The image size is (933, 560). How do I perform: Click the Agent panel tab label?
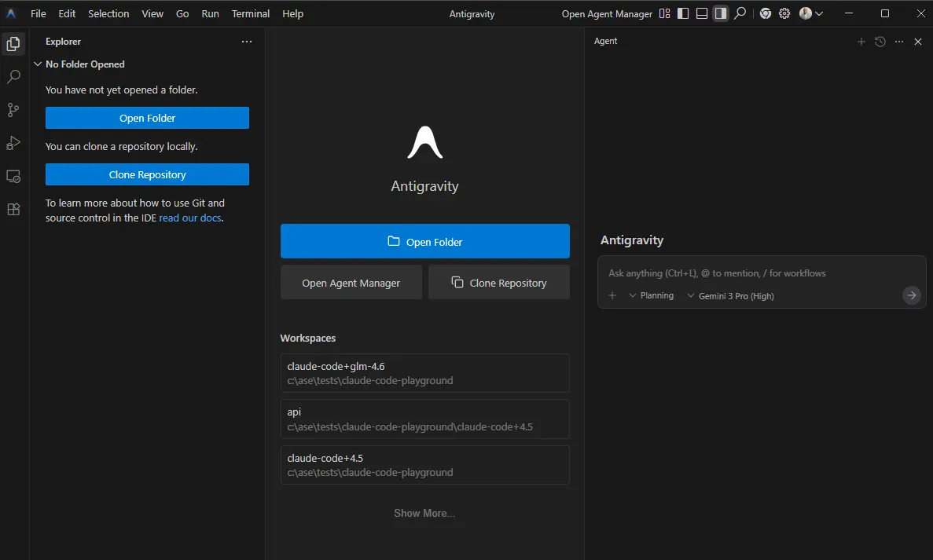coord(605,41)
